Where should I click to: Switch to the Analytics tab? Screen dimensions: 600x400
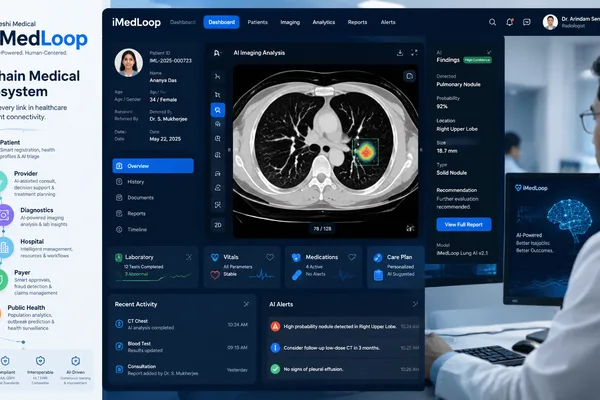tap(324, 22)
